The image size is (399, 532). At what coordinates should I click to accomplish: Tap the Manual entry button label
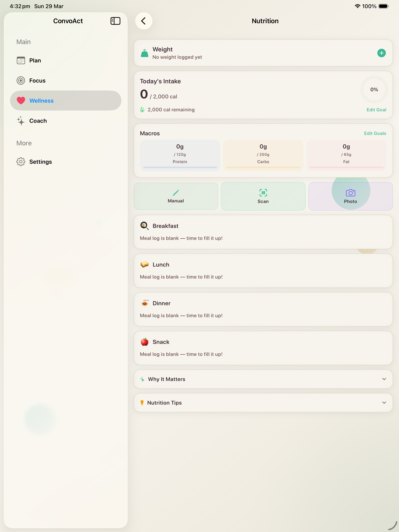click(x=176, y=201)
